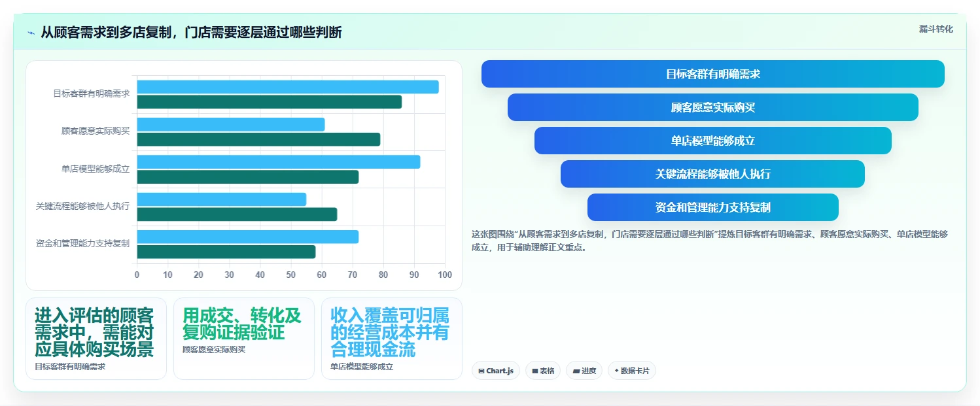Select funnel stage 资金和管理能力支持复制
The image size is (980, 406).
[x=713, y=207]
